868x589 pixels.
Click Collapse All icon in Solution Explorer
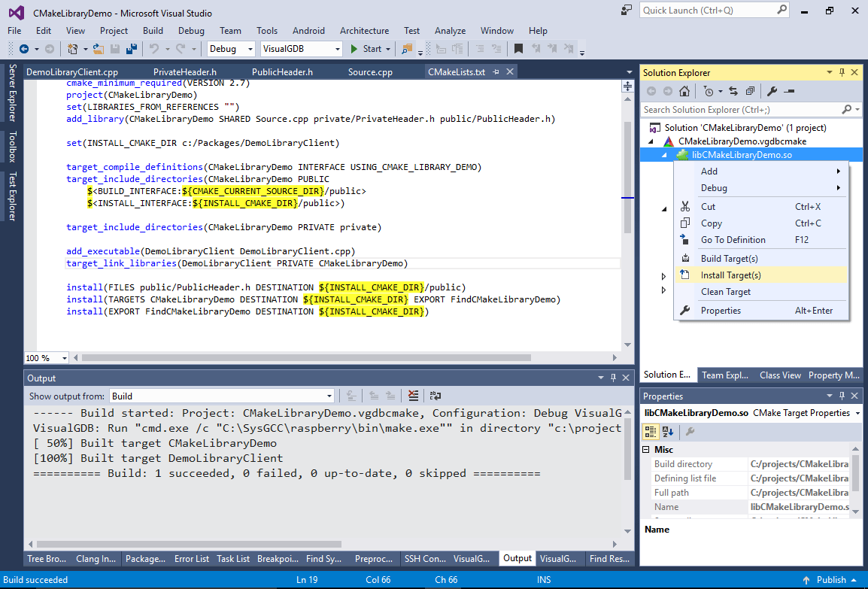(750, 91)
